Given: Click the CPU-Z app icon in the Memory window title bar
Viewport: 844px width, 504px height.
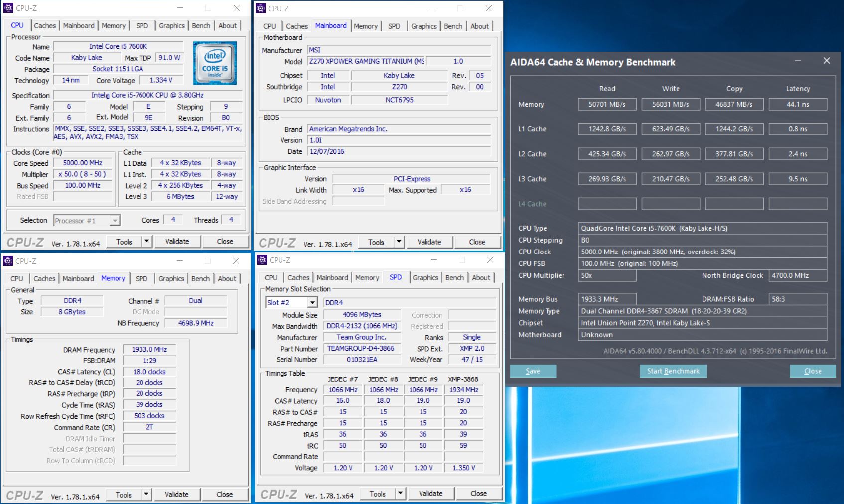Looking at the screenshot, I should (x=8, y=260).
